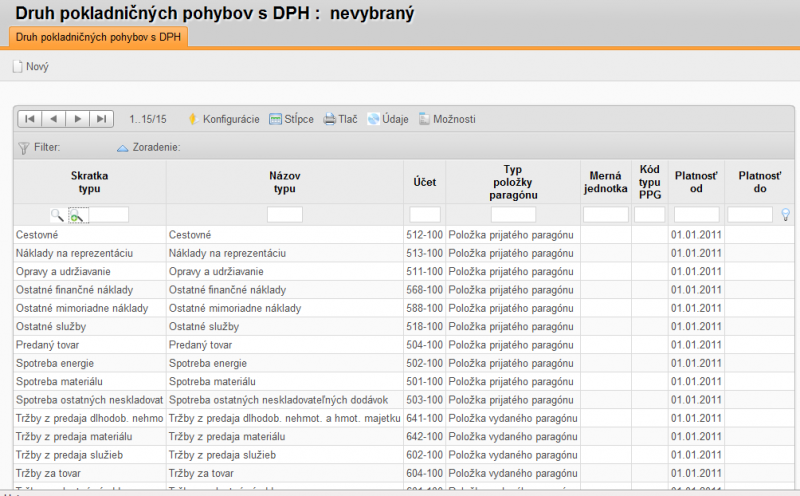The image size is (800, 496).
Task: Focus the Typ položky paragónu filter field
Action: [513, 215]
